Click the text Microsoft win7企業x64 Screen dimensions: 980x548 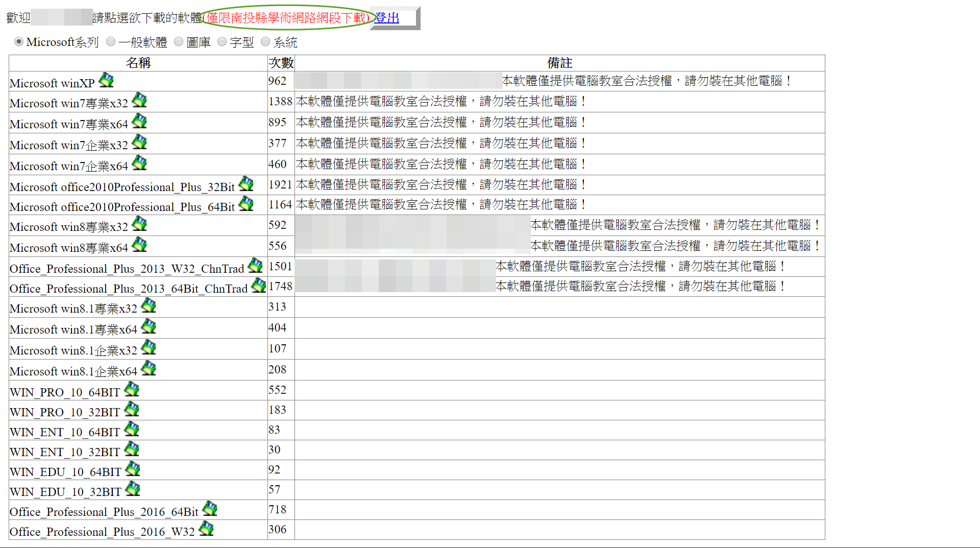69,166
